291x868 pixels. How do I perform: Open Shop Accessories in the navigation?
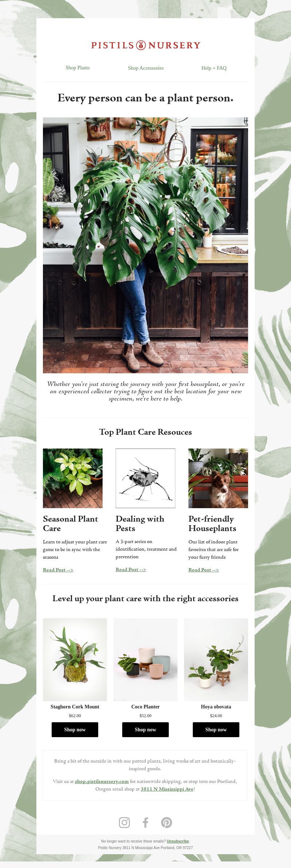click(145, 68)
